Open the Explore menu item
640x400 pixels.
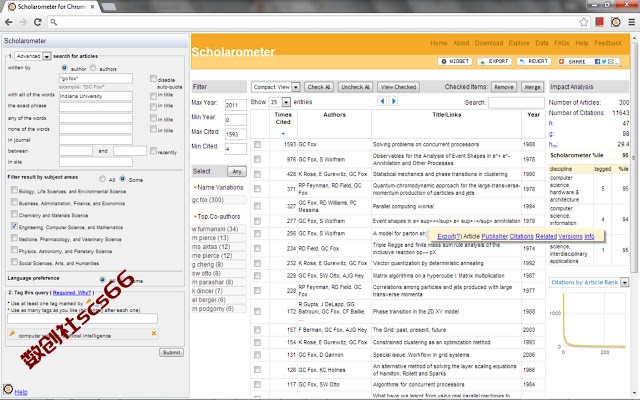(x=519, y=43)
